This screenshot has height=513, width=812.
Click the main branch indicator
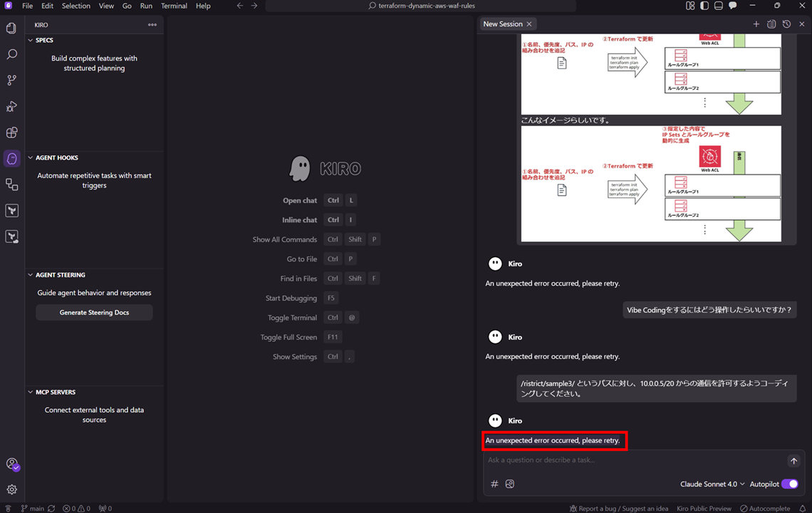click(x=32, y=508)
